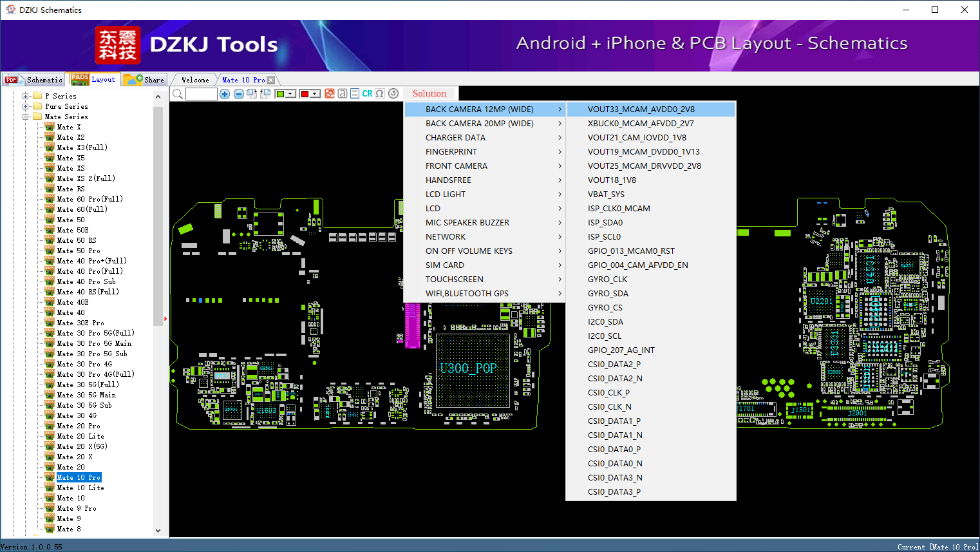Expand the SIM CARD submenu arrow
The width and height of the screenshot is (980, 552).
point(560,265)
